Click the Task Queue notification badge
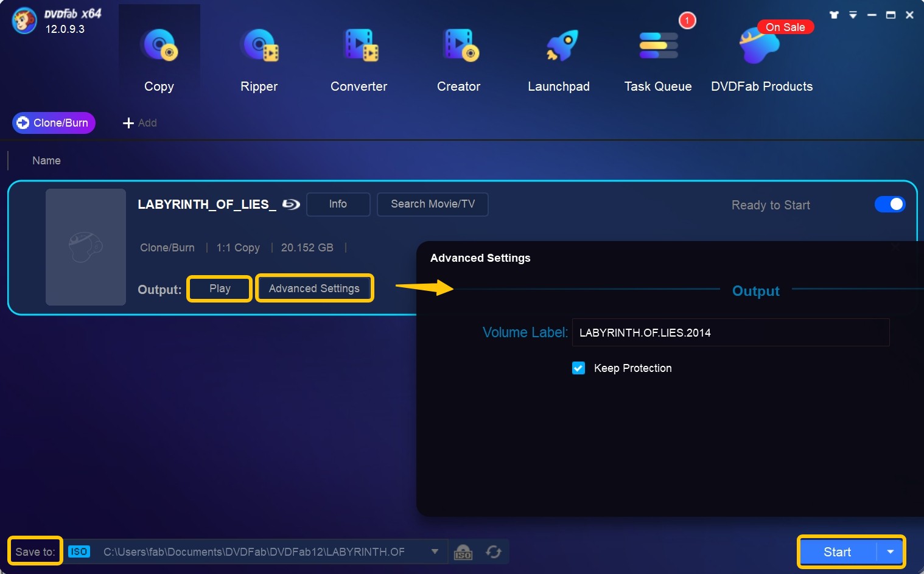 (687, 21)
